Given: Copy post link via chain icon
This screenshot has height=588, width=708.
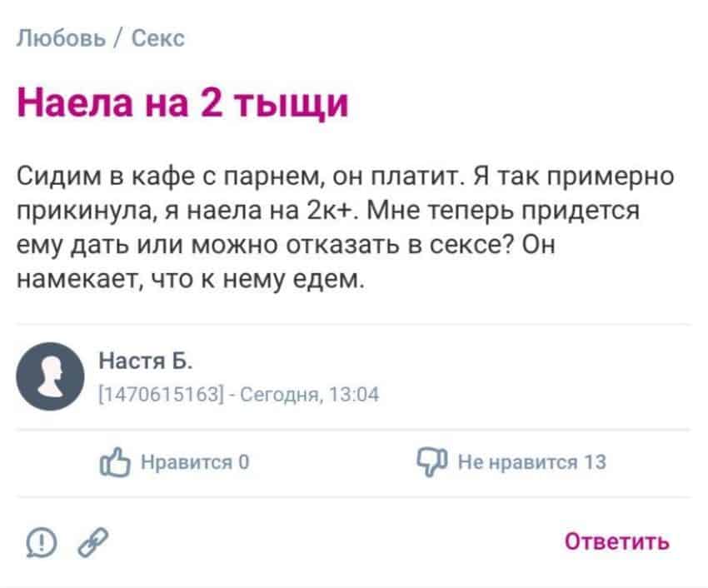Looking at the screenshot, I should click(x=93, y=542).
